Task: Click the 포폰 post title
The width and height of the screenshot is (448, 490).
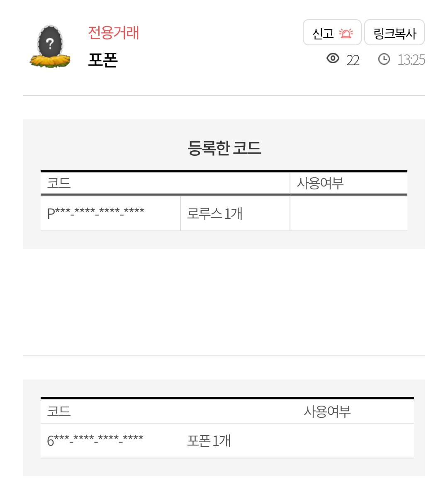Action: click(x=103, y=60)
